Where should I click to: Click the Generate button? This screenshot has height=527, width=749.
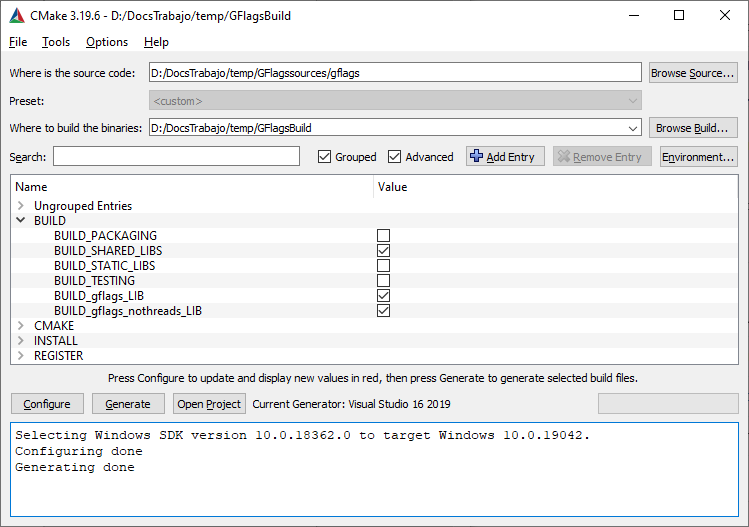[128, 404]
